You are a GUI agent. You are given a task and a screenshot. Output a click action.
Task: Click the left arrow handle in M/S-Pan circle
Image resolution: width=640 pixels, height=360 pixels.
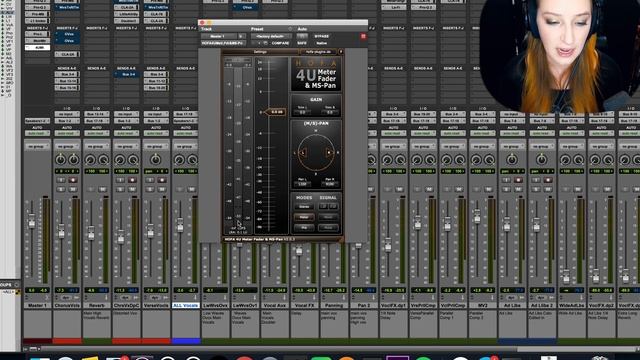(x=303, y=153)
